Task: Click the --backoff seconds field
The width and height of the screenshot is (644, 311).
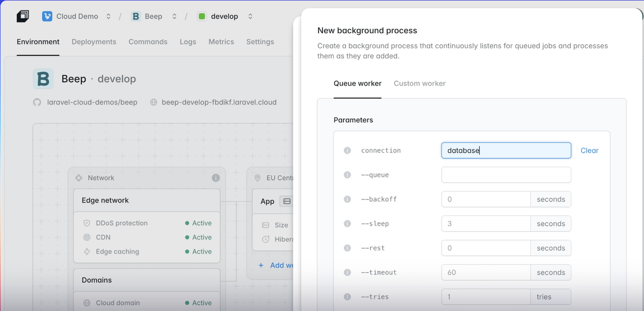Action: (486, 199)
